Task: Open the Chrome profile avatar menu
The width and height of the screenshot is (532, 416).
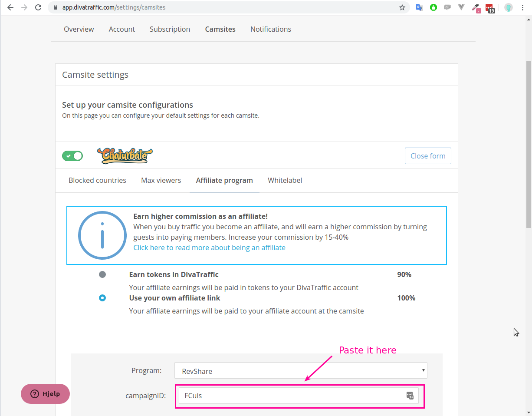Action: pyautogui.click(x=509, y=7)
